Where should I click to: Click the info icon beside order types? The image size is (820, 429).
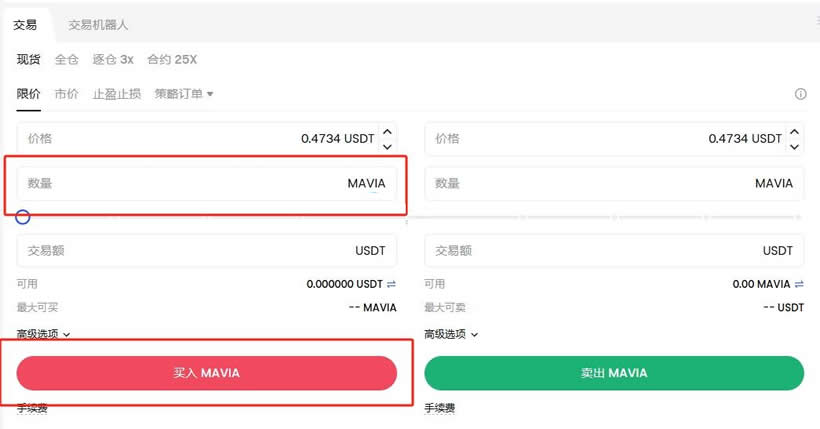[800, 94]
